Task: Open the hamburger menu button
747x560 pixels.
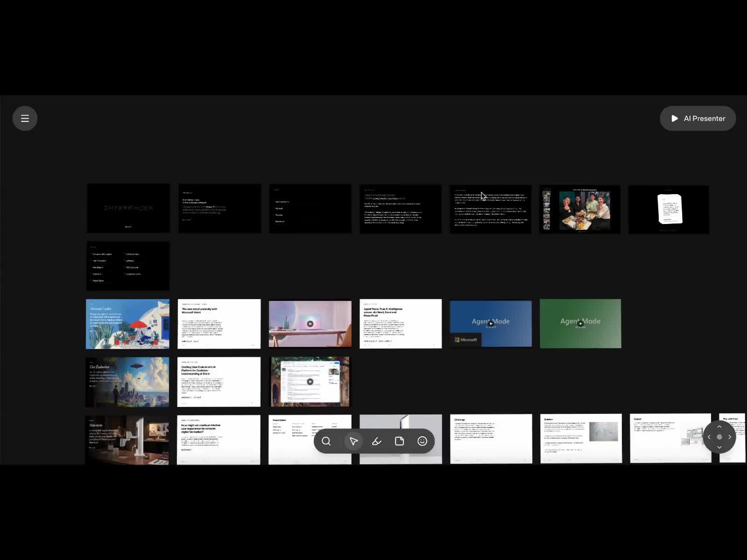Action: click(25, 119)
